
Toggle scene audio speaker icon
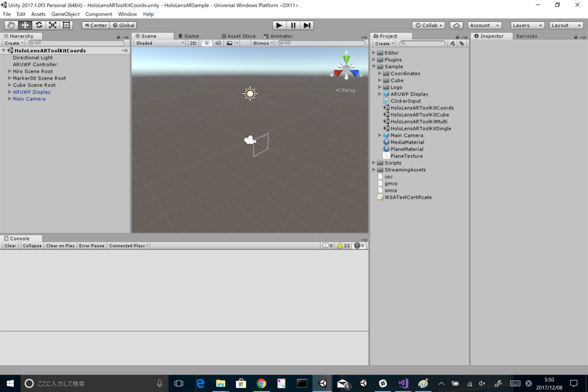[x=218, y=43]
